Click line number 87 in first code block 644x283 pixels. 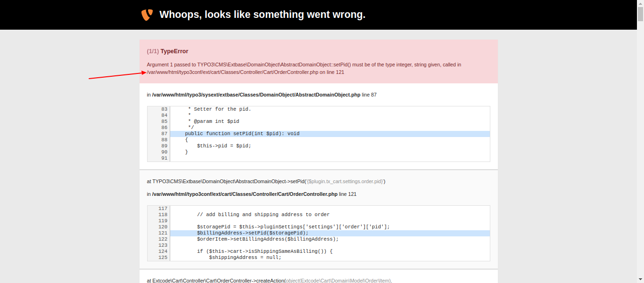164,134
